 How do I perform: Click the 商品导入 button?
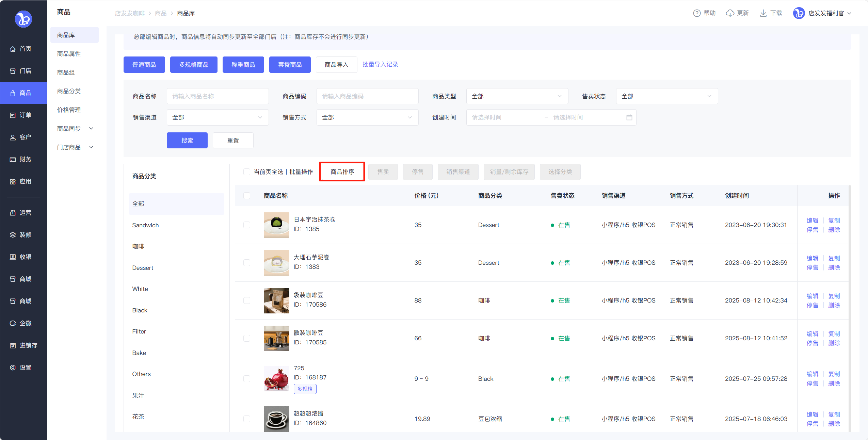pyautogui.click(x=337, y=65)
